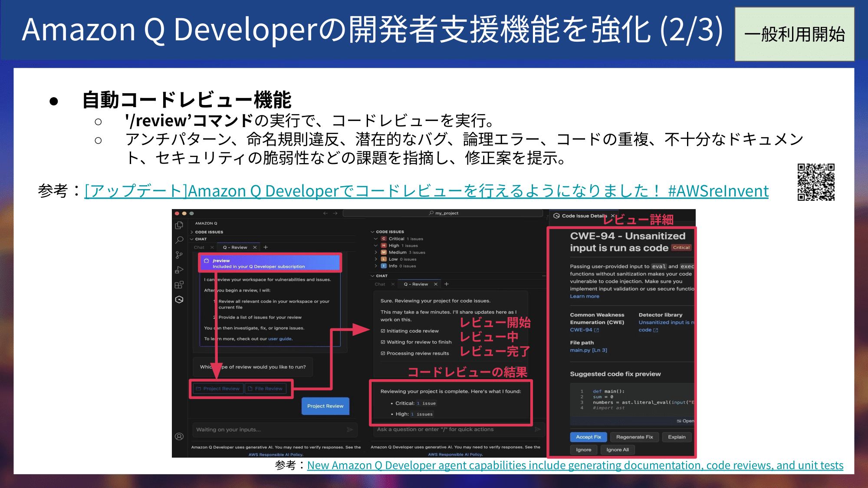Image resolution: width=868 pixels, height=488 pixels.
Task: Click the 'Regenerate Fix' button
Action: click(x=635, y=437)
